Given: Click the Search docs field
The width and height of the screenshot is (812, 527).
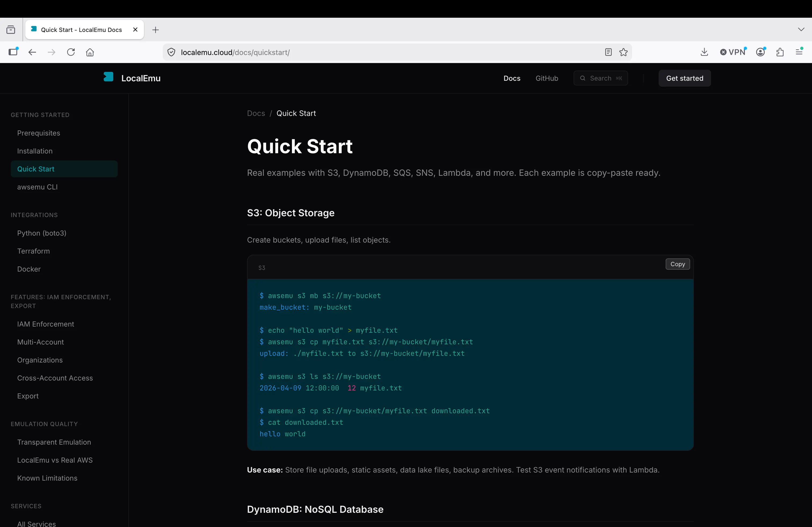Looking at the screenshot, I should (x=600, y=78).
